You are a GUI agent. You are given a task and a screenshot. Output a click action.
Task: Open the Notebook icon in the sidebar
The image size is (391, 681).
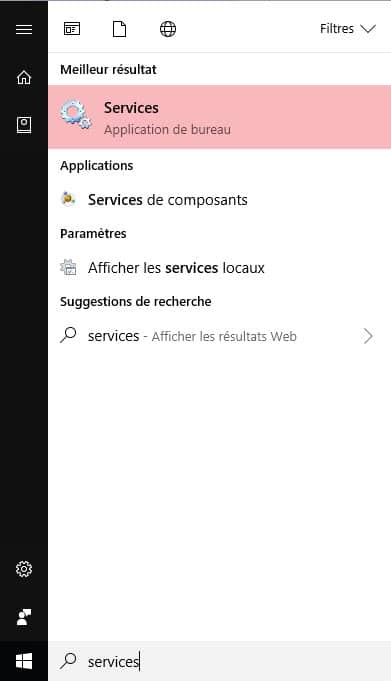(x=24, y=125)
